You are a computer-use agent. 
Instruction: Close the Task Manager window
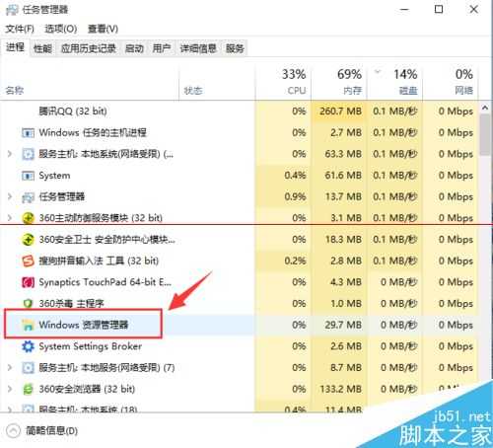coord(473,10)
